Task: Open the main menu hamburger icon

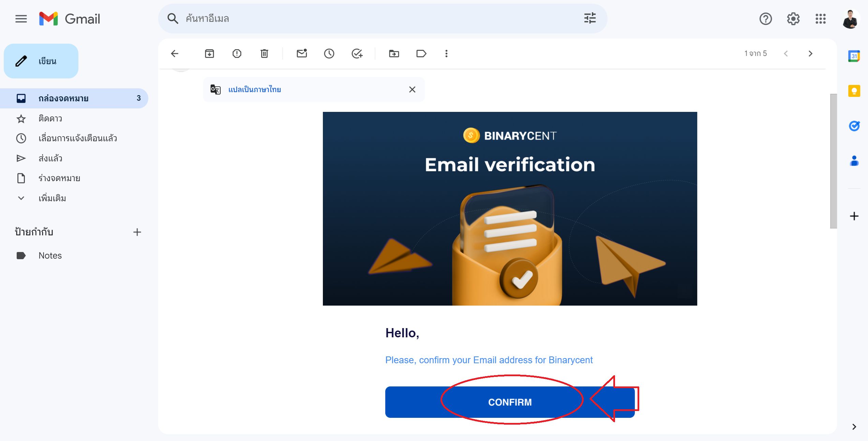Action: click(x=21, y=19)
